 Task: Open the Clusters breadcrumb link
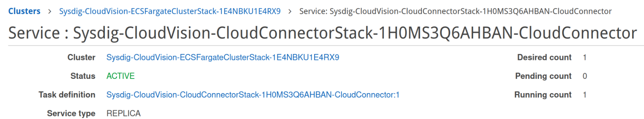24,11
